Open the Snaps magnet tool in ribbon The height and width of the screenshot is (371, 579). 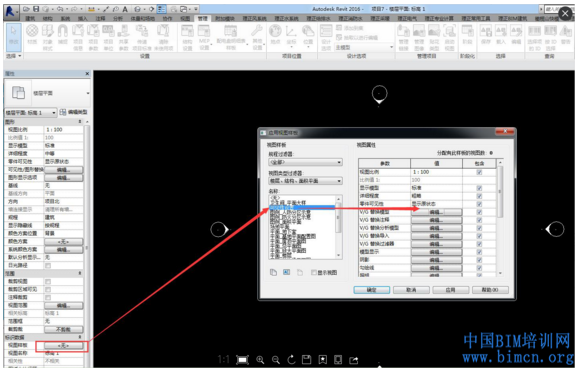[x=63, y=34]
